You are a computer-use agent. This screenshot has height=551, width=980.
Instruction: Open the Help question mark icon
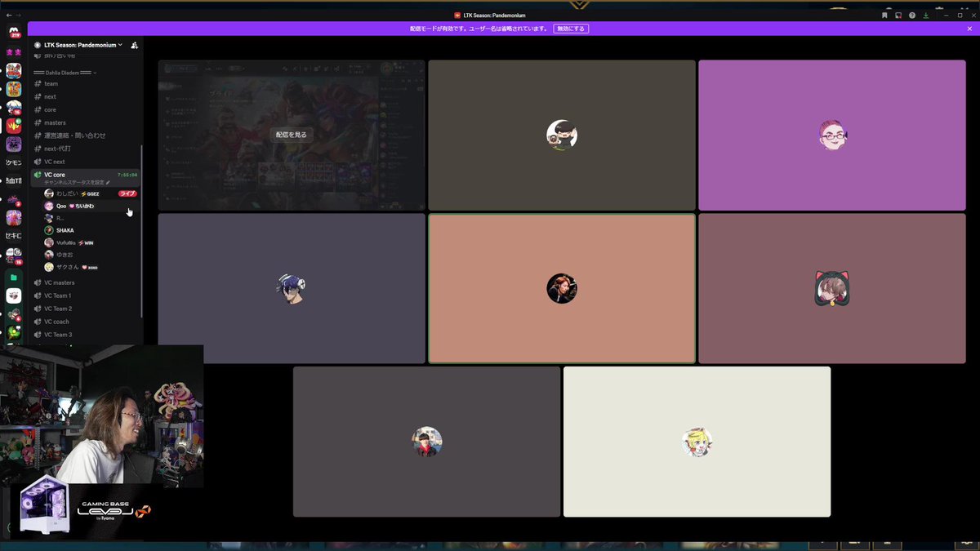point(912,16)
